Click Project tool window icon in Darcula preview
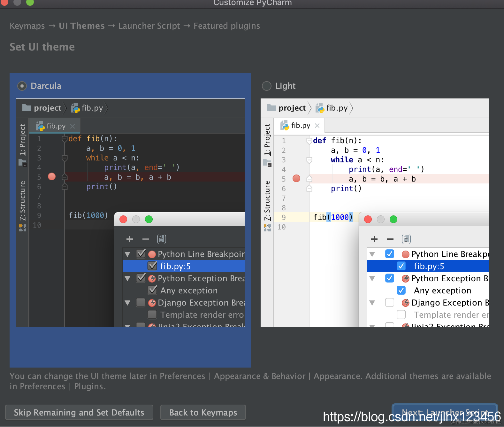Image resolution: width=504 pixels, height=427 pixels. click(x=22, y=163)
